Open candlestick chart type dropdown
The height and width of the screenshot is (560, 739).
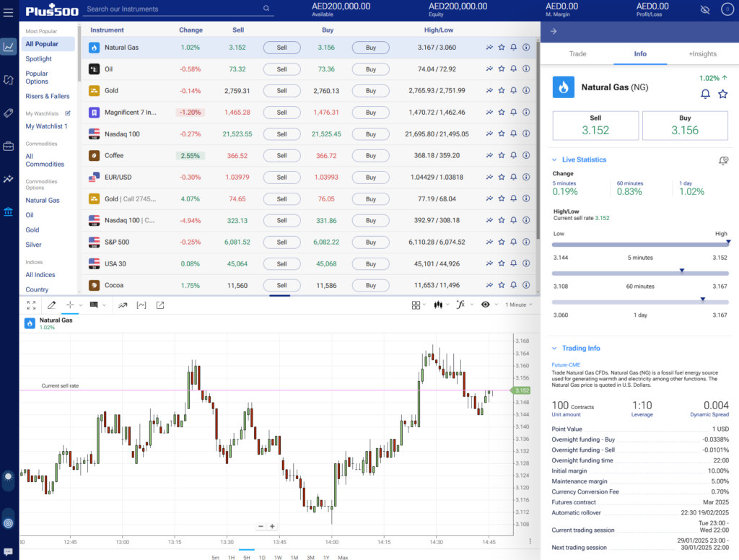click(x=441, y=305)
